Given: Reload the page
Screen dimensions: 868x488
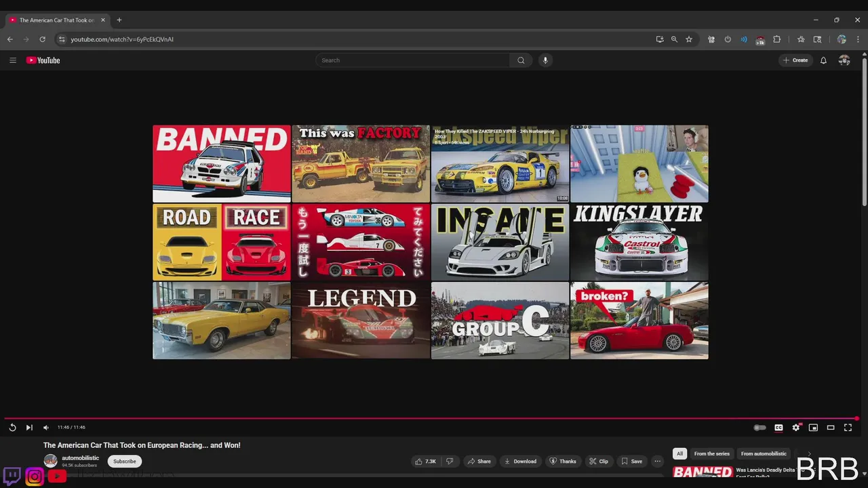Looking at the screenshot, I should 42,39.
